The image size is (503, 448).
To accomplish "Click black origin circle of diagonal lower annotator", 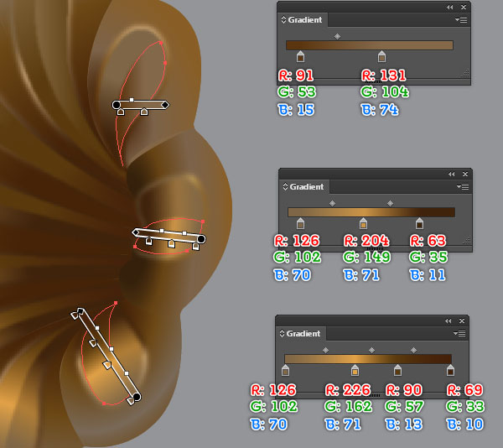I will pos(137,397).
